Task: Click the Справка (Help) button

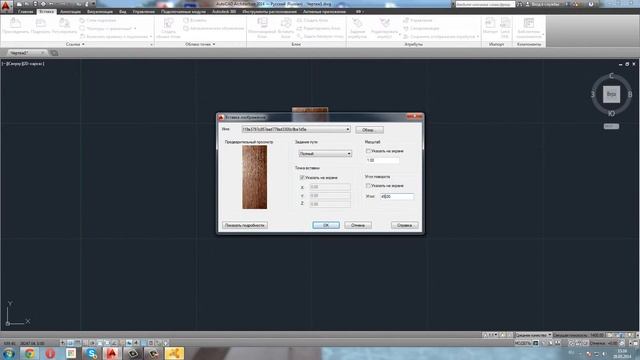Action: pyautogui.click(x=404, y=225)
